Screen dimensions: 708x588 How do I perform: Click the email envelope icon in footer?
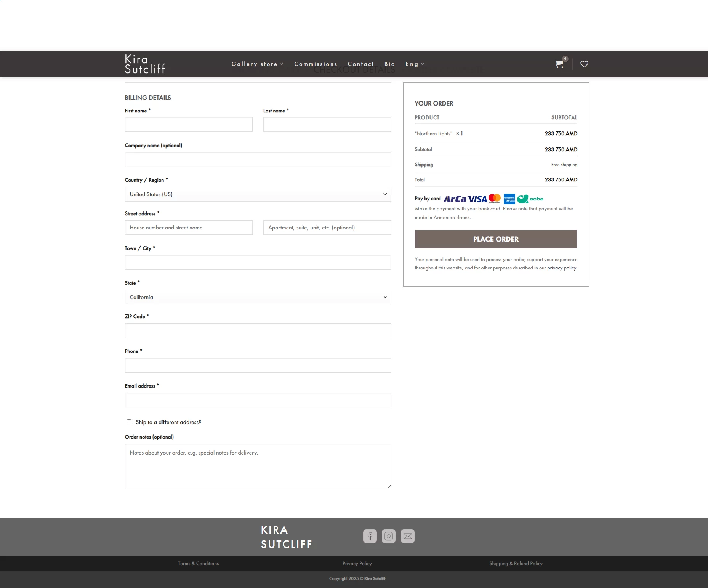(x=408, y=536)
